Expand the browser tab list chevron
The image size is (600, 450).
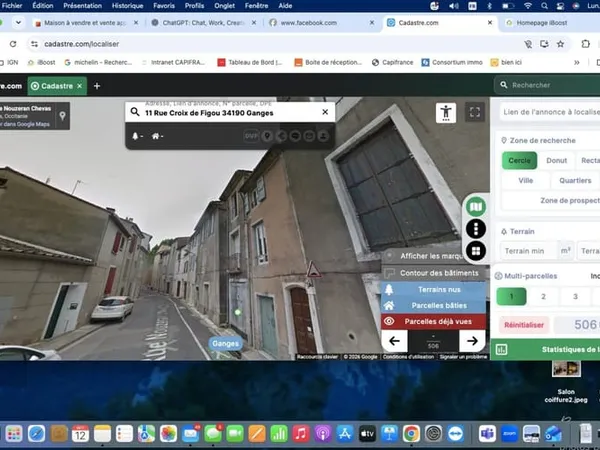tap(18, 23)
